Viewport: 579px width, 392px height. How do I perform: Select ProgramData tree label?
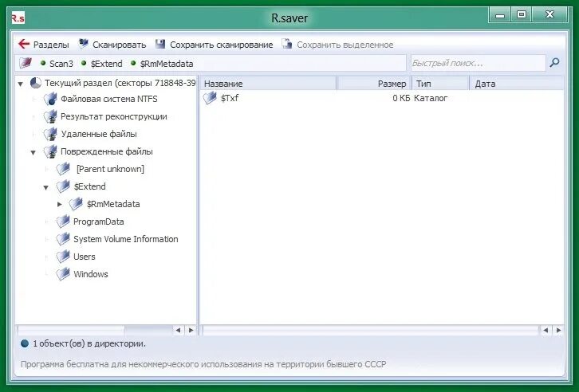[99, 221]
